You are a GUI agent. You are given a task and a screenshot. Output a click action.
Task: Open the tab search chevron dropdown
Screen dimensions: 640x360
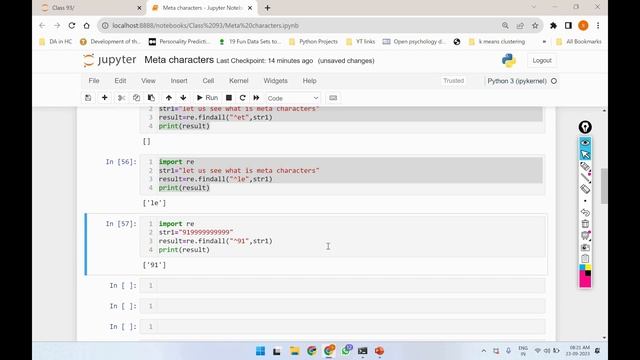click(533, 7)
